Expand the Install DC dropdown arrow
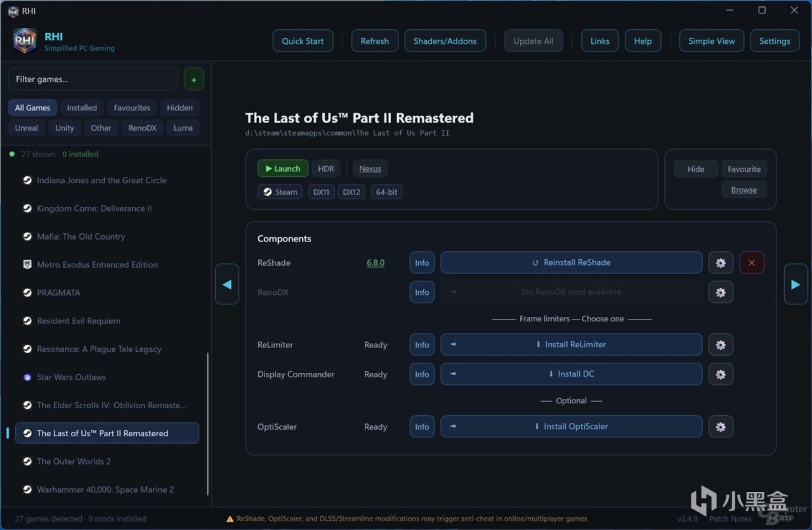Viewport: 812px width, 530px height. coord(453,374)
